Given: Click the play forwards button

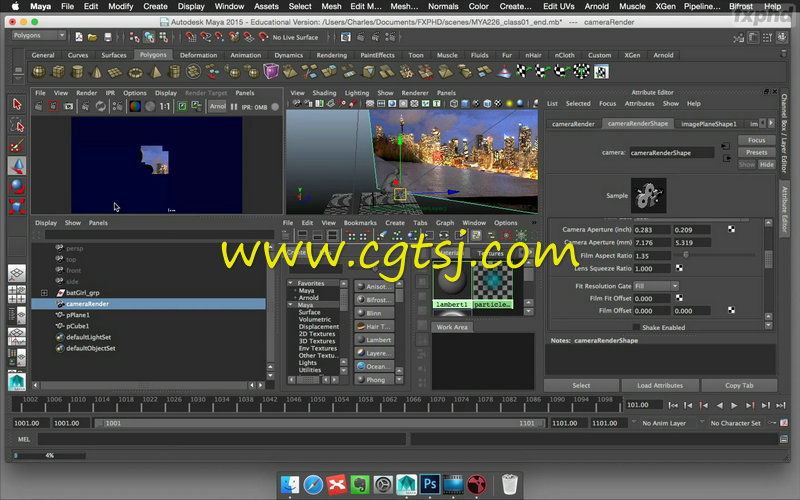Looking at the screenshot, I should (734, 405).
